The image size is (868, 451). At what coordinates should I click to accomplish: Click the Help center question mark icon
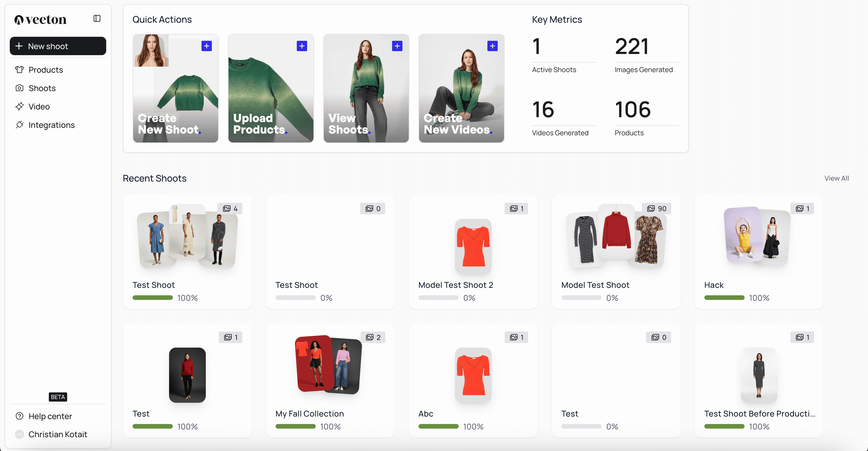point(20,416)
